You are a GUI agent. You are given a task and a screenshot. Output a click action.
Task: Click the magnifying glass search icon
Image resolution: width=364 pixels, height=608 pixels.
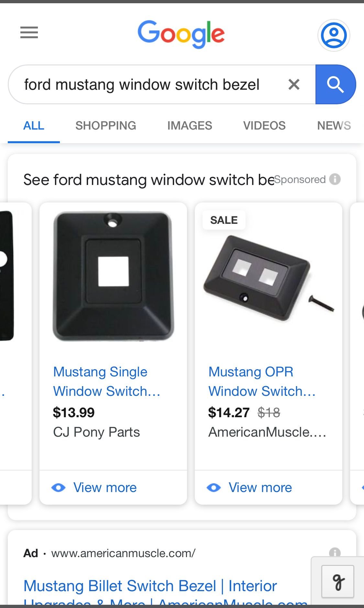pos(336,84)
